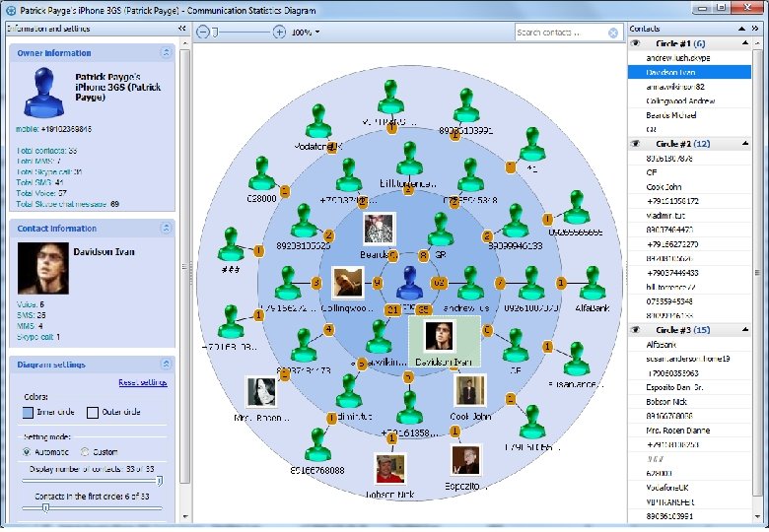769x532 pixels.
Task: Toggle visibility eye for Circle #1
Action: 635,43
